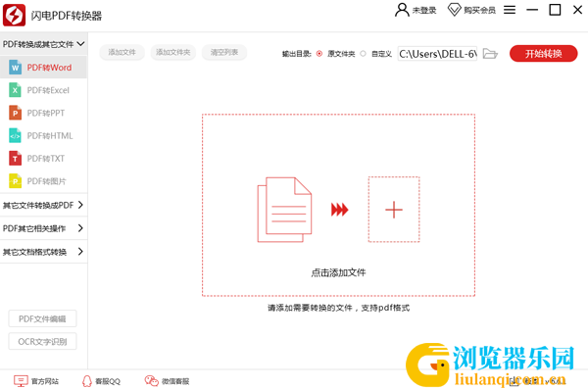Open 购买会员 purchase link
The height and width of the screenshot is (389, 588).
click(479, 11)
